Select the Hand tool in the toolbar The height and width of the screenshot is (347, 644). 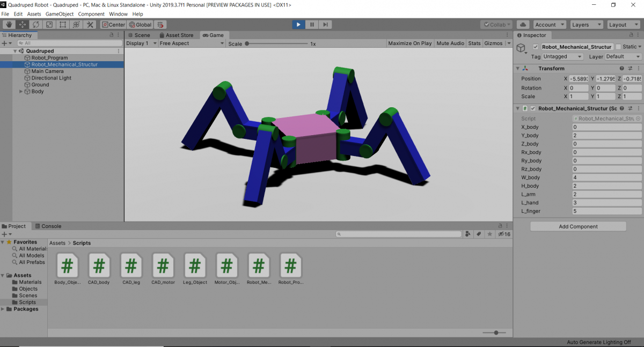click(9, 25)
